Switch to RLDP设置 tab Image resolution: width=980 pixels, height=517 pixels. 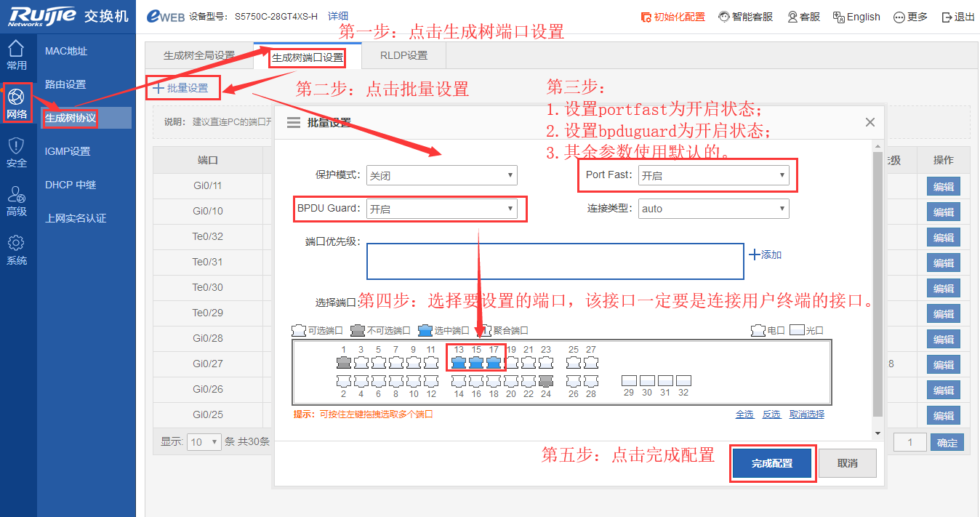click(x=403, y=55)
